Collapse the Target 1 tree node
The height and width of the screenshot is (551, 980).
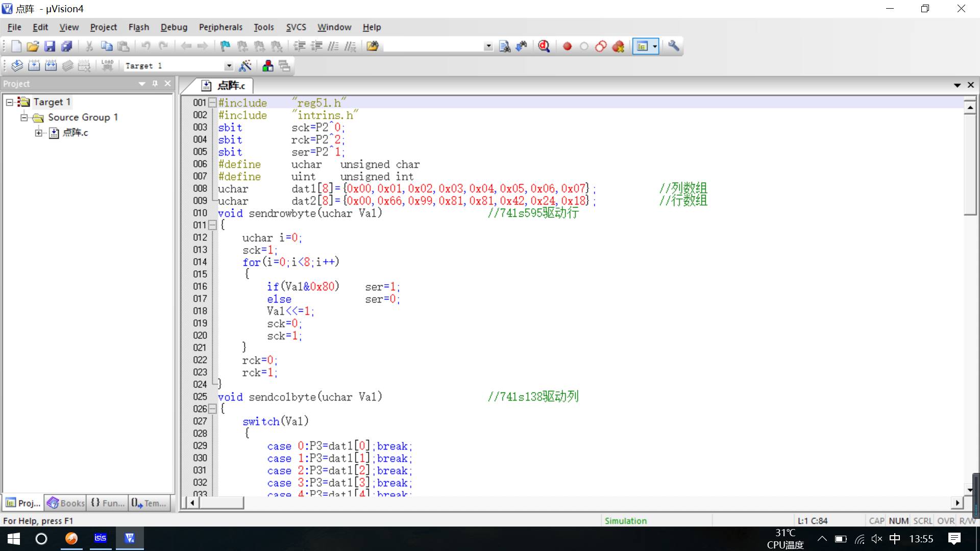[9, 103]
